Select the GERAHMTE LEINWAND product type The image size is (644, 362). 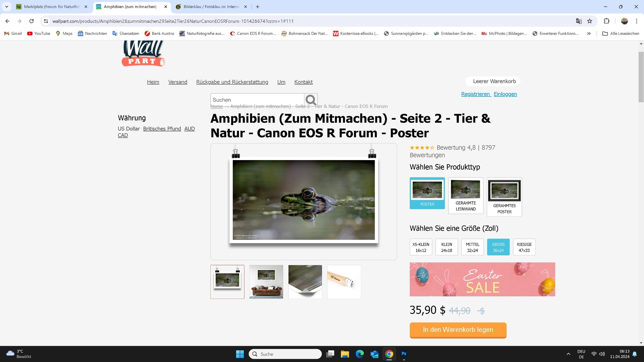[x=465, y=196]
